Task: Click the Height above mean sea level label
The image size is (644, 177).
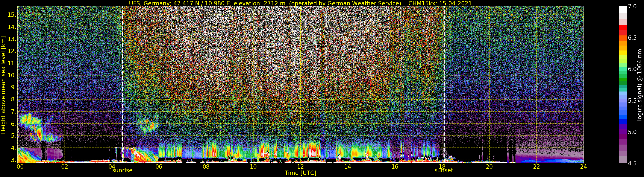Action: point(3,85)
